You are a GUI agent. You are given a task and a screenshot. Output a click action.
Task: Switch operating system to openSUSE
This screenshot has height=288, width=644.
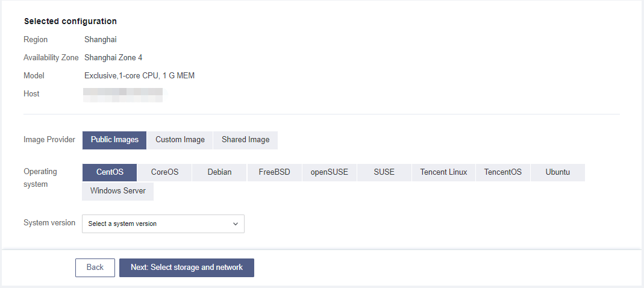click(329, 172)
